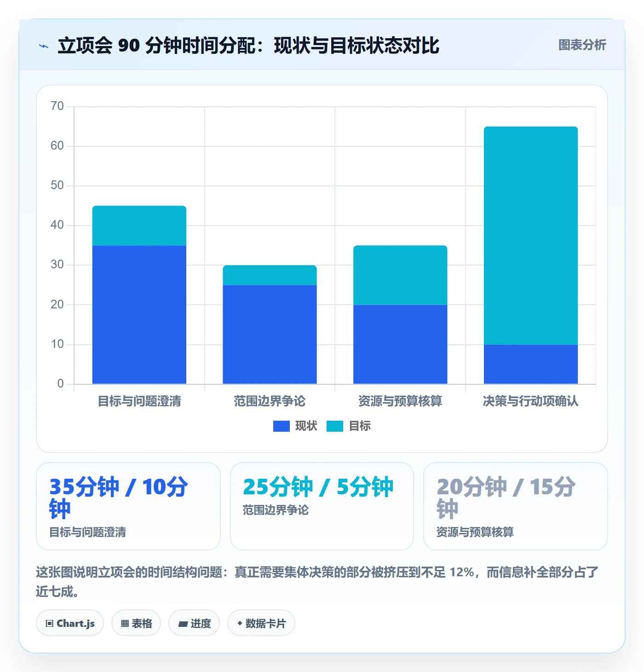Open the 25分钟 / 5分钟 data card value
644x672 pixels.
318,487
